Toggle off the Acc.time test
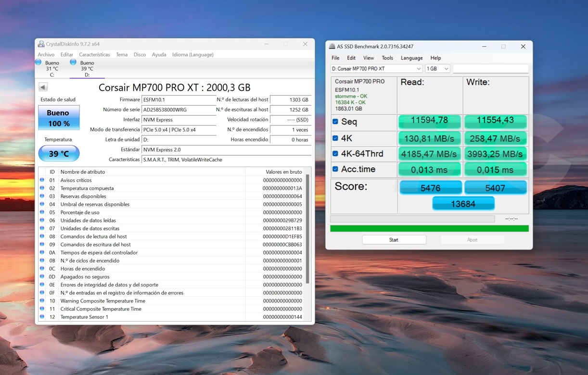The height and width of the screenshot is (375, 588). 335,169
